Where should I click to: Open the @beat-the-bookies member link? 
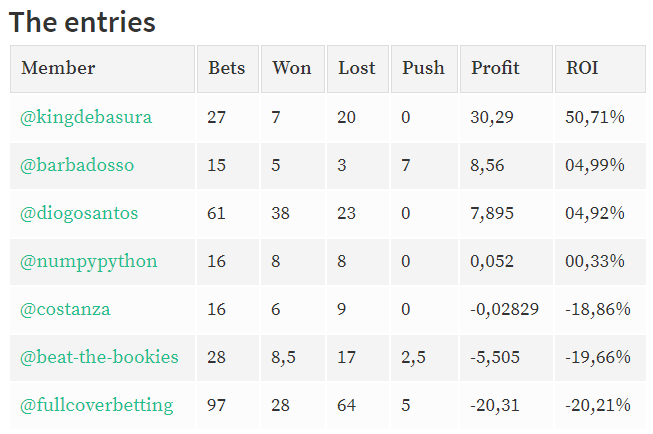click(99, 357)
